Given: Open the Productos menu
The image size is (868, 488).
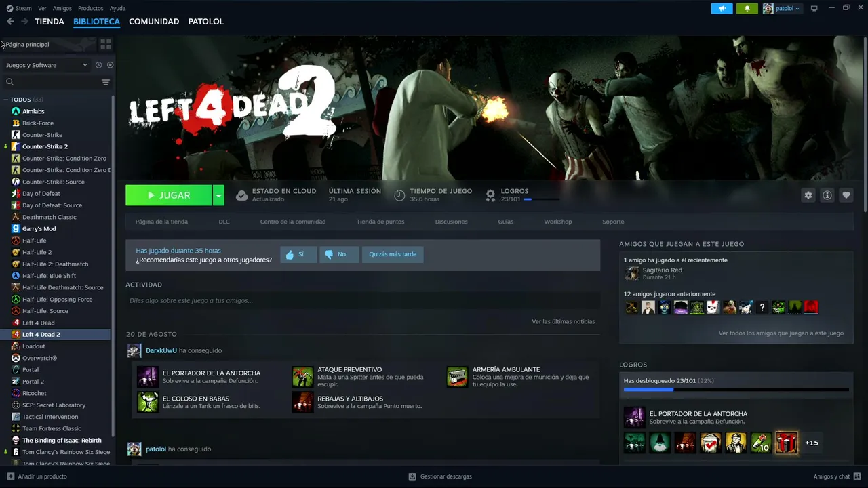Looking at the screenshot, I should point(91,8).
